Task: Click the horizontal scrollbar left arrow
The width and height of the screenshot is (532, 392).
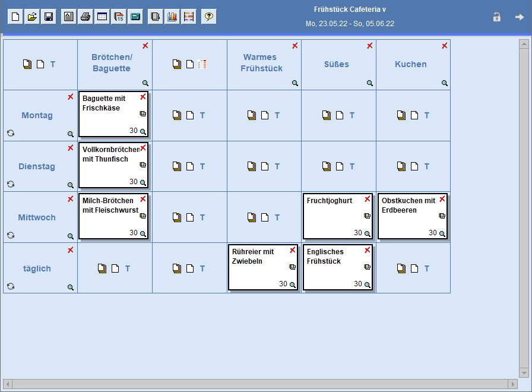Action: (x=8, y=384)
